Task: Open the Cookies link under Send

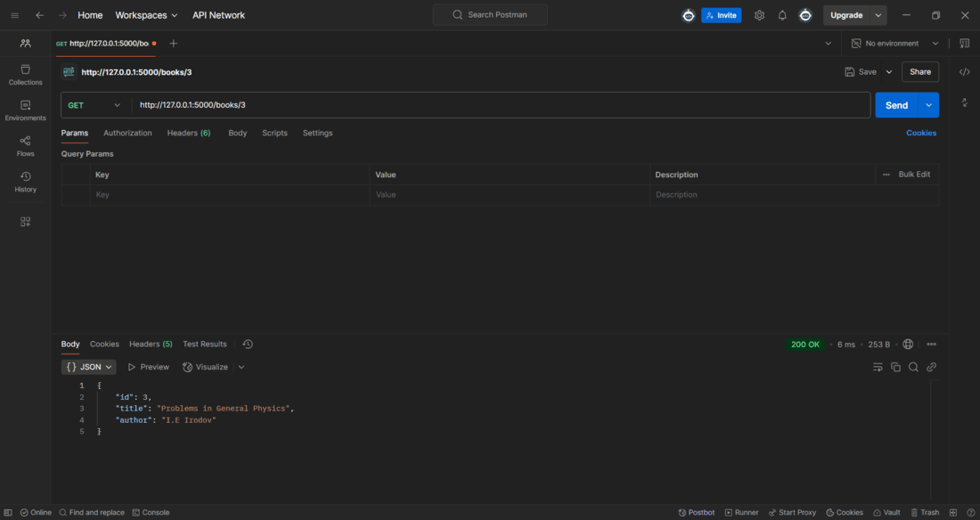Action: point(920,133)
